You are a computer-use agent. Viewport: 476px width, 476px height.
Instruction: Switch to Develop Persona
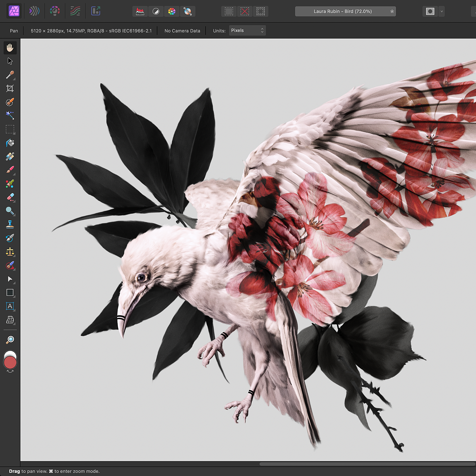[55, 11]
